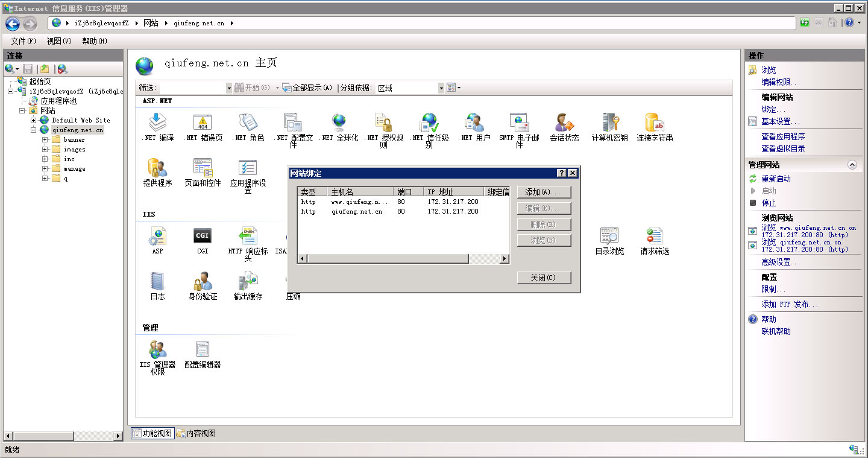Viewport: 868px width, 458px height.
Task: Open the 配置编辑器 icon
Action: tap(203, 354)
